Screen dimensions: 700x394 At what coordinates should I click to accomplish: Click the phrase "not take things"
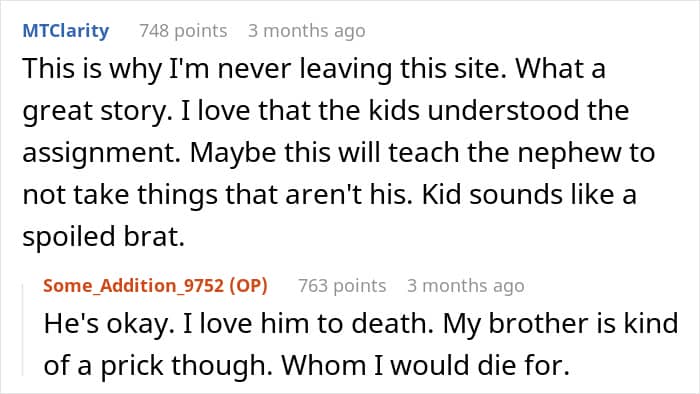[120, 195]
